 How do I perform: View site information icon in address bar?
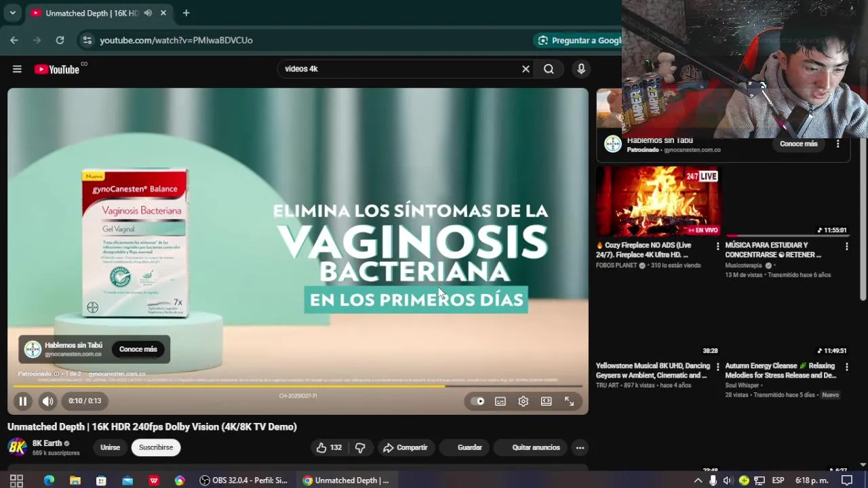[87, 40]
